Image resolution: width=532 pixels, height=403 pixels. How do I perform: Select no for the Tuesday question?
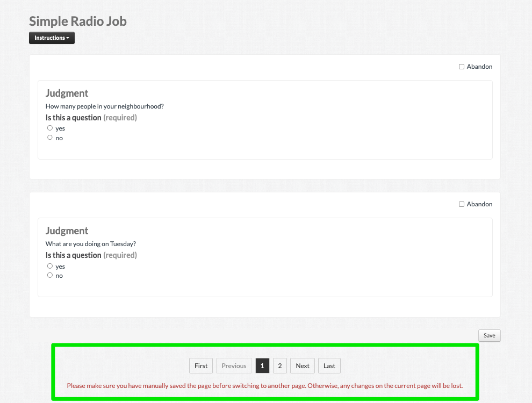click(x=50, y=275)
